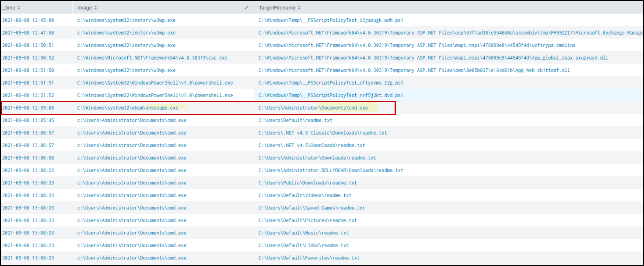Click the sort arrows beside _time header

point(18,8)
